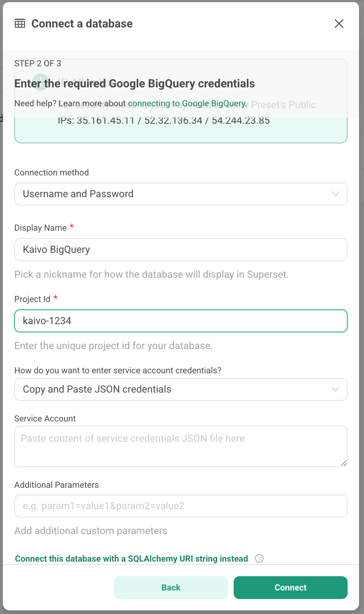The height and width of the screenshot is (614, 364).
Task: Click the Service Account label text
Action: coord(45,419)
